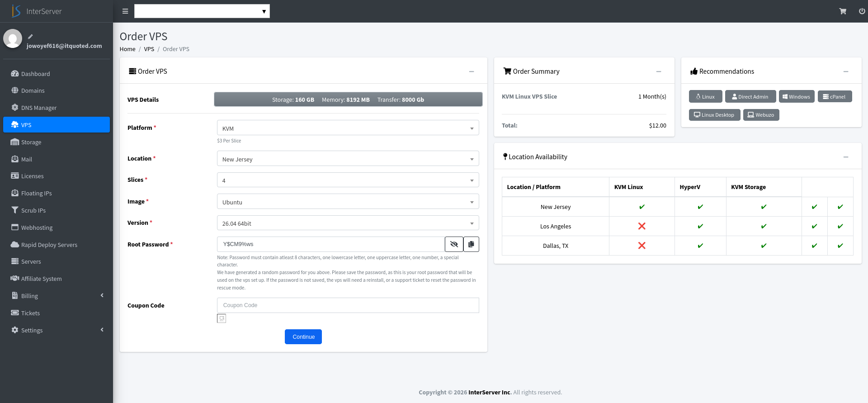The width and height of the screenshot is (868, 403).
Task: Click Los Angeles HyperV checkmark
Action: pos(700,226)
